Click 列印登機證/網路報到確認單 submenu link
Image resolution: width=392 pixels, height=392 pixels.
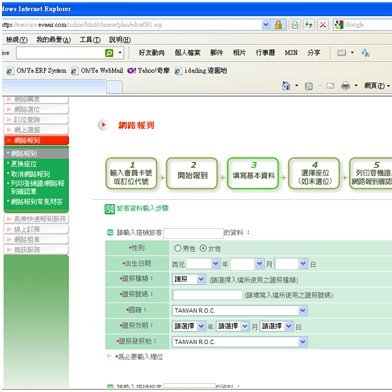[x=37, y=187]
